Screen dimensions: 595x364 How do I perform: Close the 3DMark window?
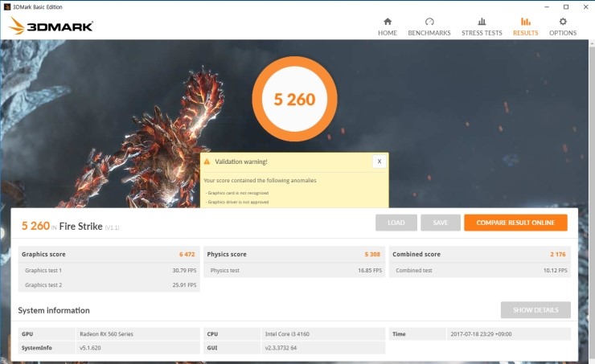pos(585,6)
